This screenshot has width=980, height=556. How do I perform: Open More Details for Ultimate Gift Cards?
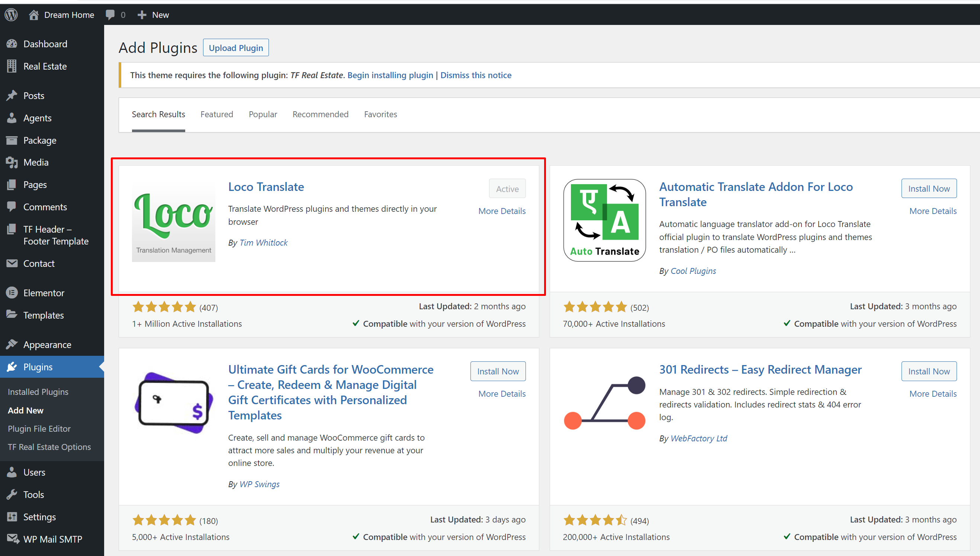[x=502, y=393]
